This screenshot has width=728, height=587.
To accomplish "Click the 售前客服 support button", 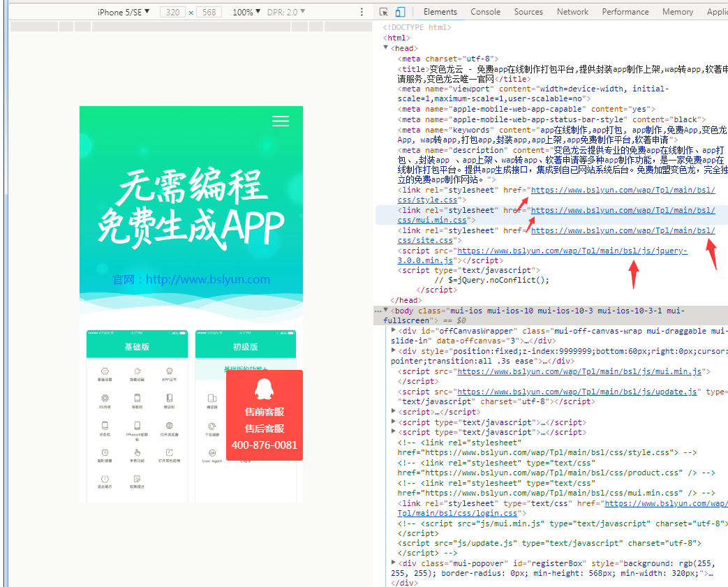I will (264, 412).
